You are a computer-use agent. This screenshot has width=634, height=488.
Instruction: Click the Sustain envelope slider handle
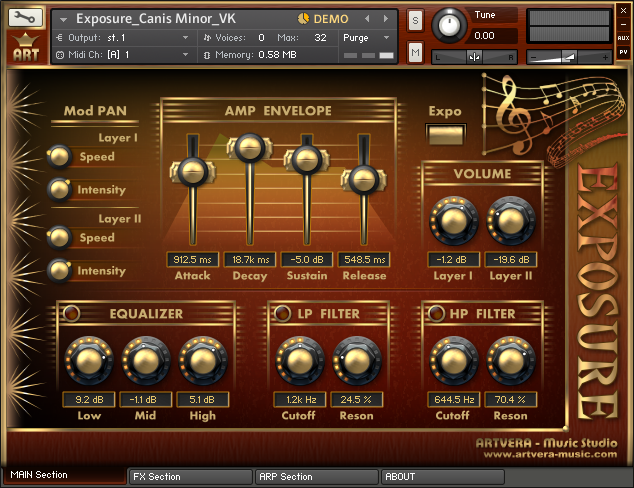(x=307, y=159)
